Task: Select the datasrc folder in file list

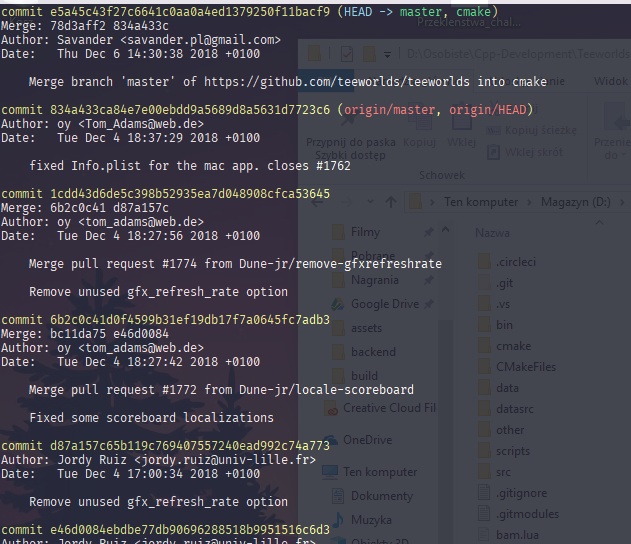Action: 515,409
